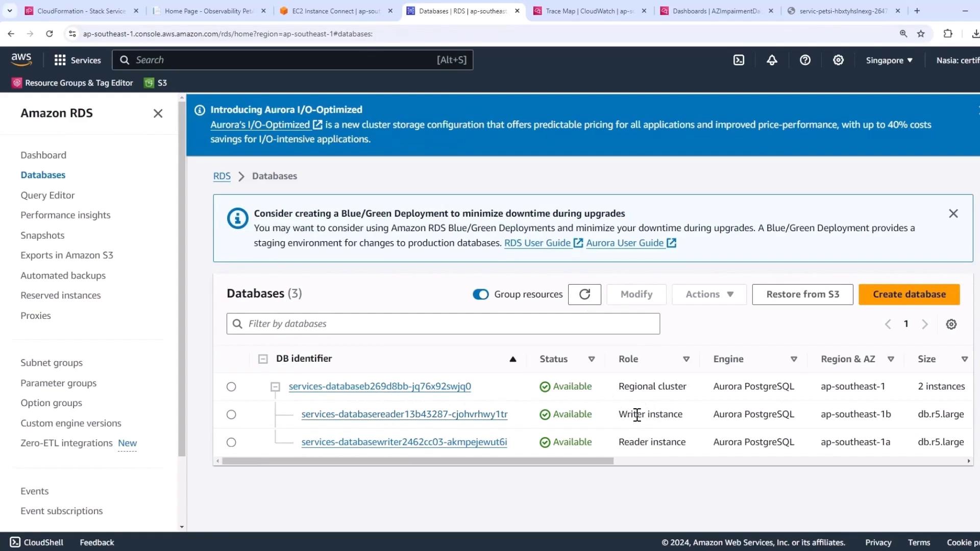Open the notifications bell

772,60
